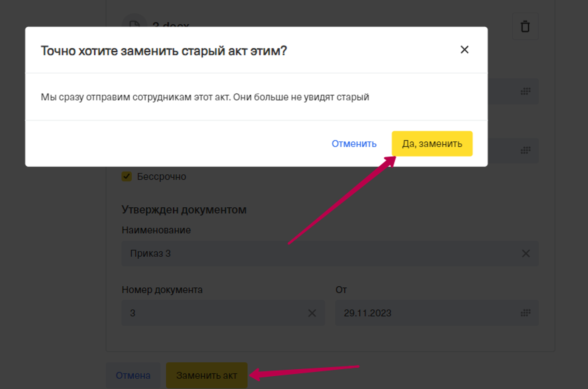Viewport: 588px width, 389px height.
Task: Clear the 'Номер документа' value
Action: (x=312, y=313)
